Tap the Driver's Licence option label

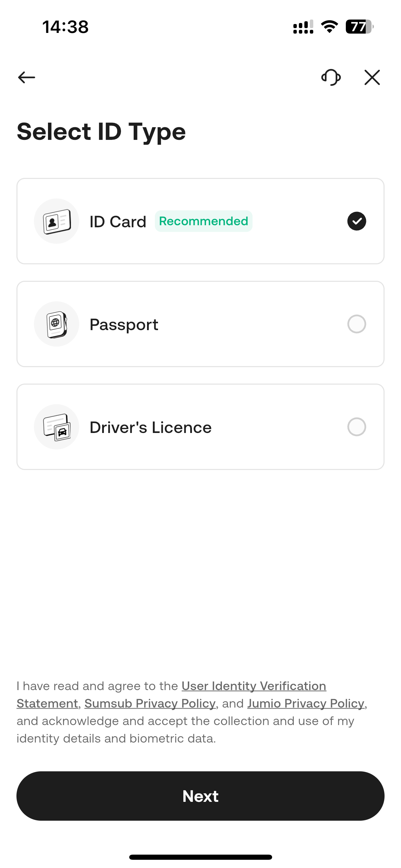(150, 427)
